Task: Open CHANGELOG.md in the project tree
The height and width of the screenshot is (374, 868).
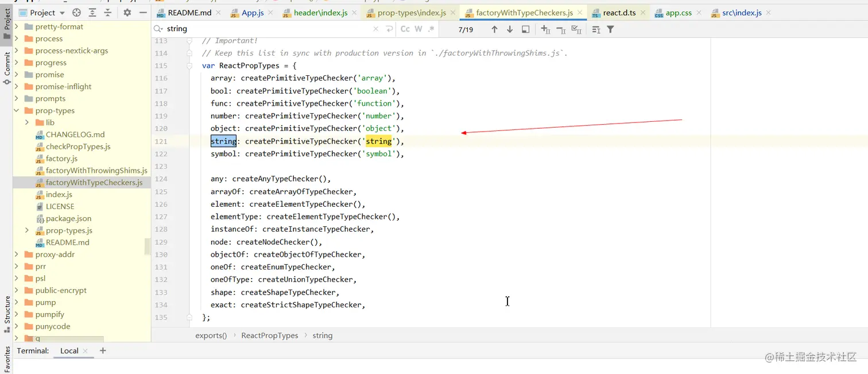Action: (x=75, y=134)
